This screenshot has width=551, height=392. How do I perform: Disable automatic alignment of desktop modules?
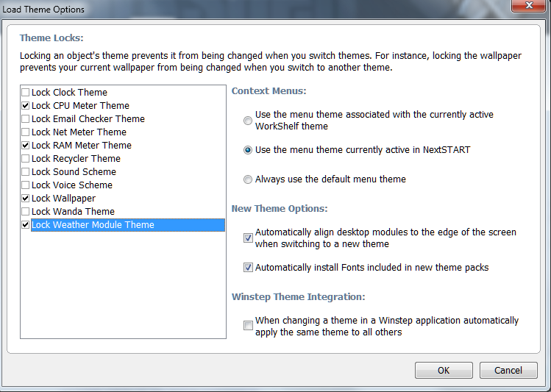248,238
